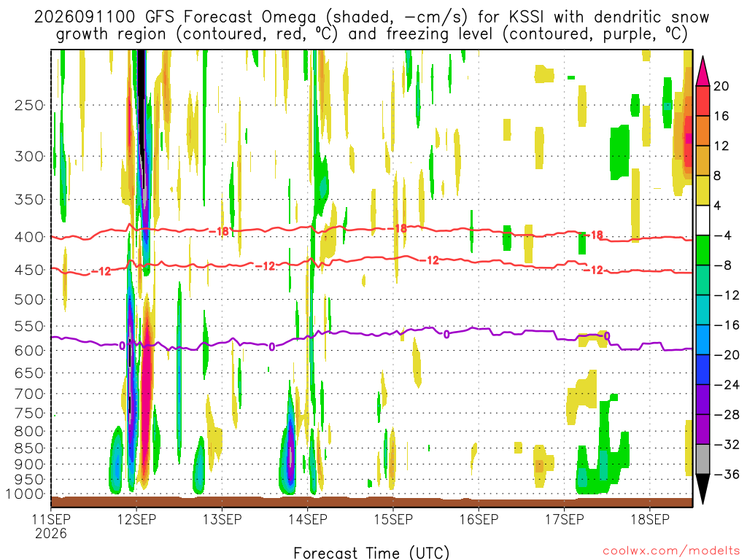Click the 12SEP time axis label
This screenshot has height=560, width=747.
tap(136, 519)
